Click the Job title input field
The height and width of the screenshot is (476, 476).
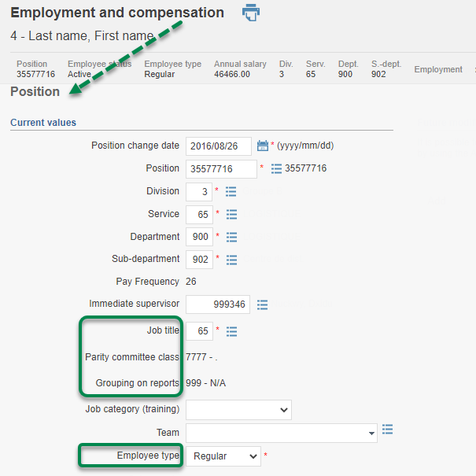coord(199,331)
